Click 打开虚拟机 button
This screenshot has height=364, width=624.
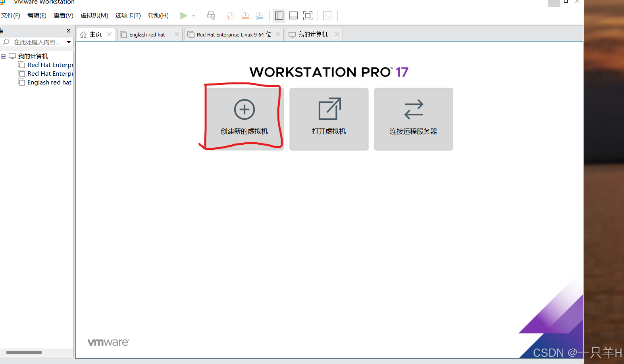(329, 119)
